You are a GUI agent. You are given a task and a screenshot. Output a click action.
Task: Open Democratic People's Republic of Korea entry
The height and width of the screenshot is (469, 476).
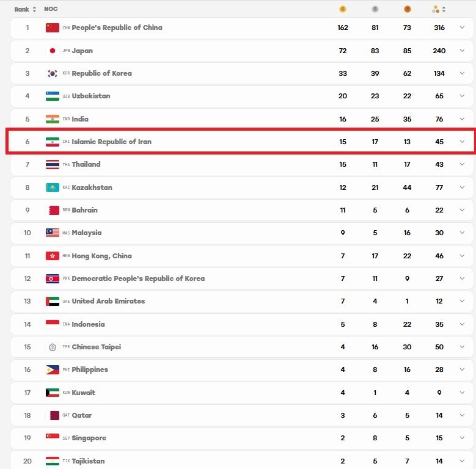[x=138, y=278]
